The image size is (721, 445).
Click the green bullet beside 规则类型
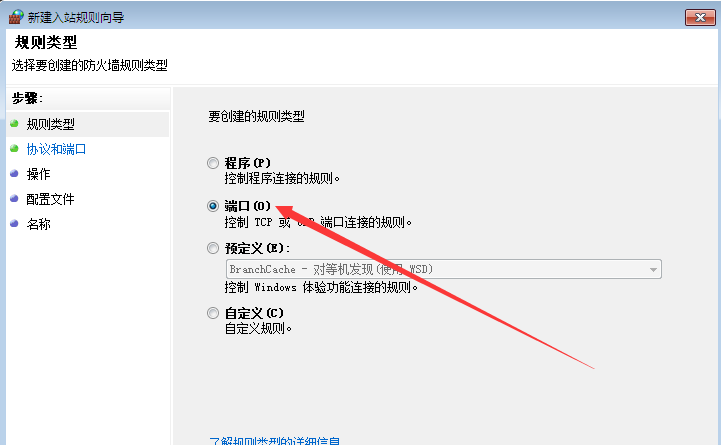(14, 124)
